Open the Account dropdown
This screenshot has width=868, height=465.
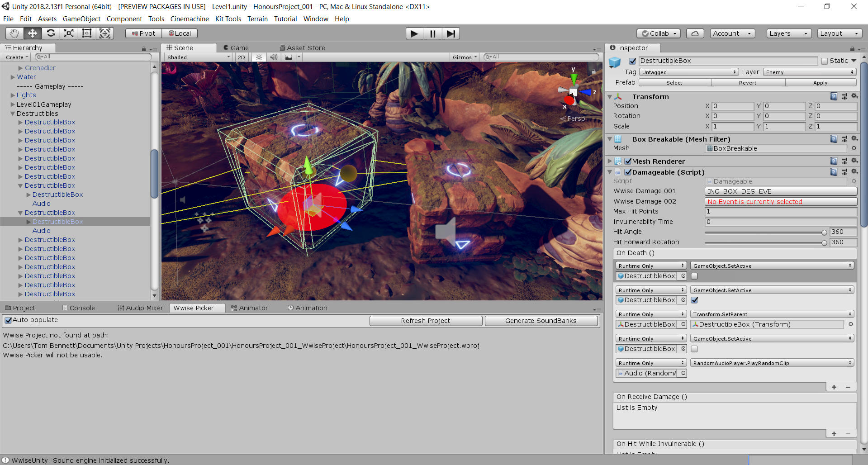pyautogui.click(x=732, y=33)
